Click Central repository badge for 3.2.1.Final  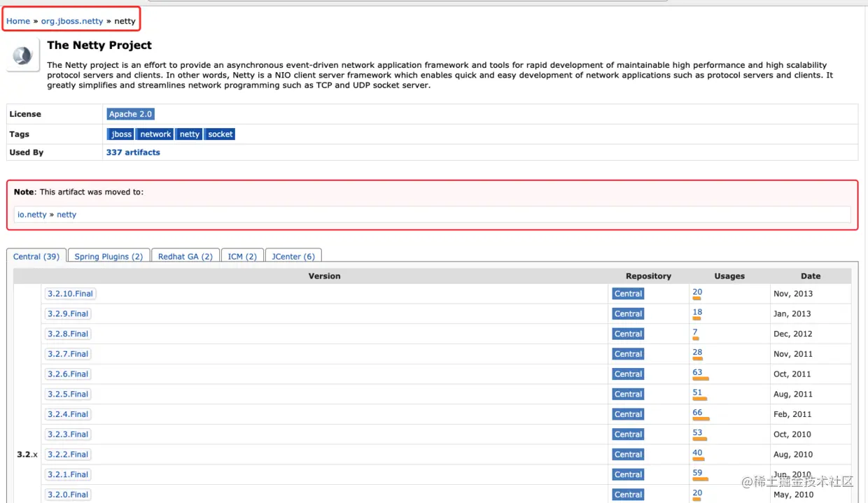628,474
